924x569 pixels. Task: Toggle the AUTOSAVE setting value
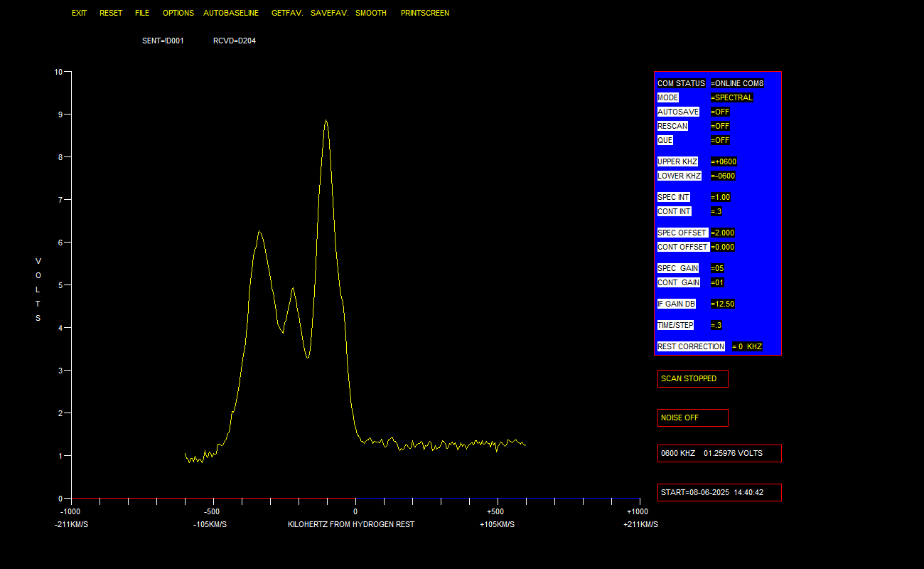pos(720,112)
